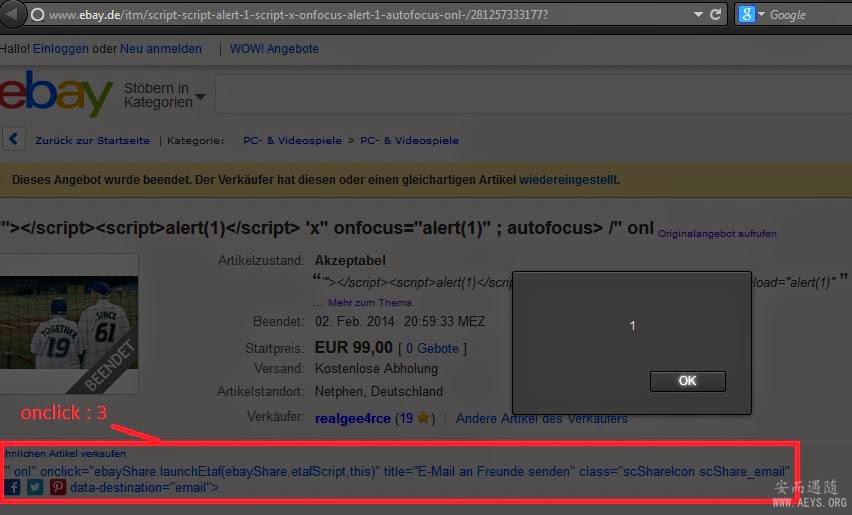Open the Einloggen link
The image size is (852, 515).
61,49
